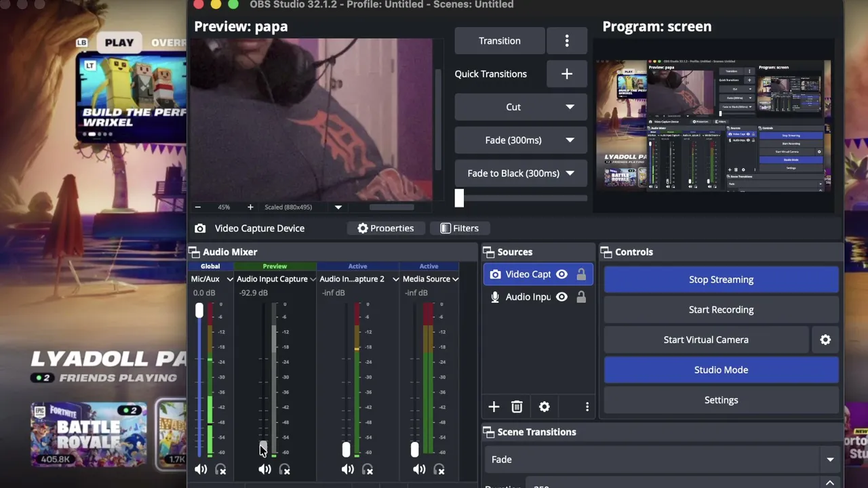Expand the Audio Input Capture options chevron
Screen dimensions: 868x488
click(313, 279)
